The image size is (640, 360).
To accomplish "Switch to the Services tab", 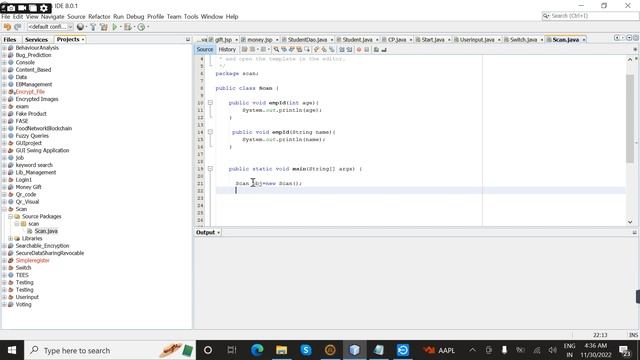I will [x=36, y=40].
